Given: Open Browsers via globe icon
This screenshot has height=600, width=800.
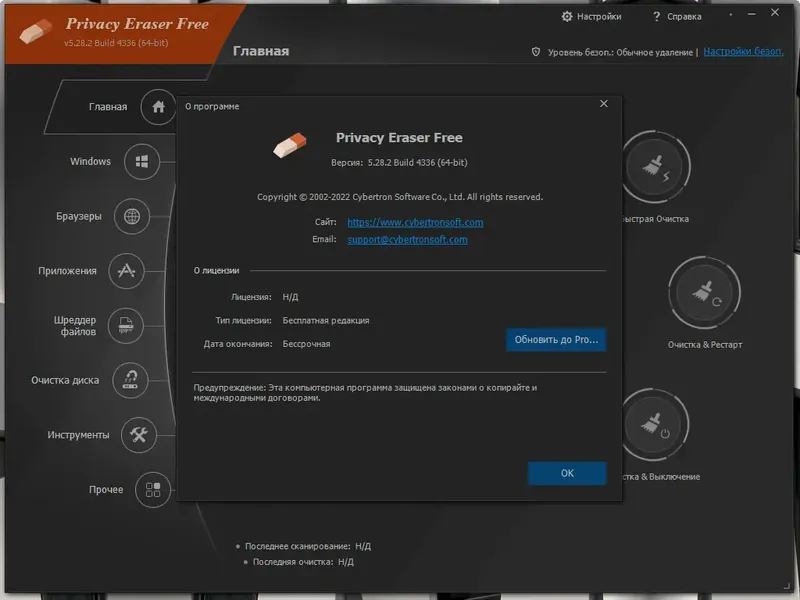Looking at the screenshot, I should [132, 216].
